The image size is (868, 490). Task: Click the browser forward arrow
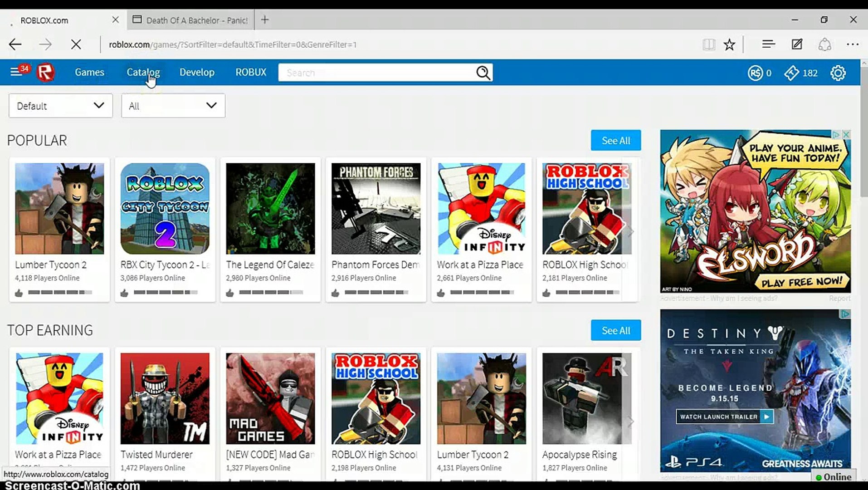[45, 44]
